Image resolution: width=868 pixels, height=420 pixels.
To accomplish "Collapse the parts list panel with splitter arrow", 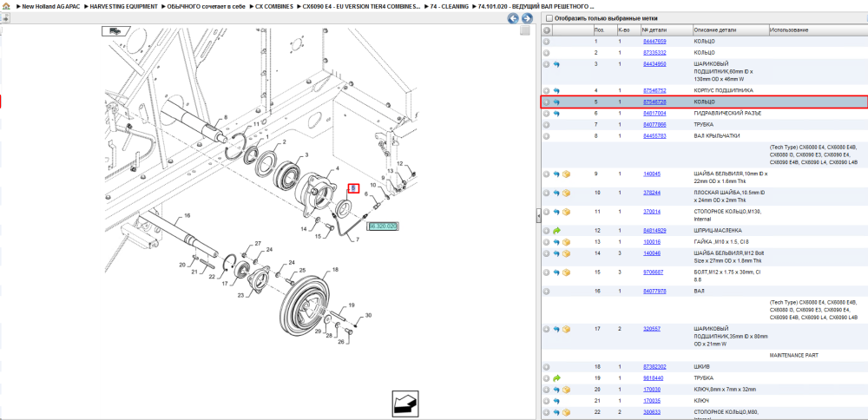I will pyautogui.click(x=538, y=216).
